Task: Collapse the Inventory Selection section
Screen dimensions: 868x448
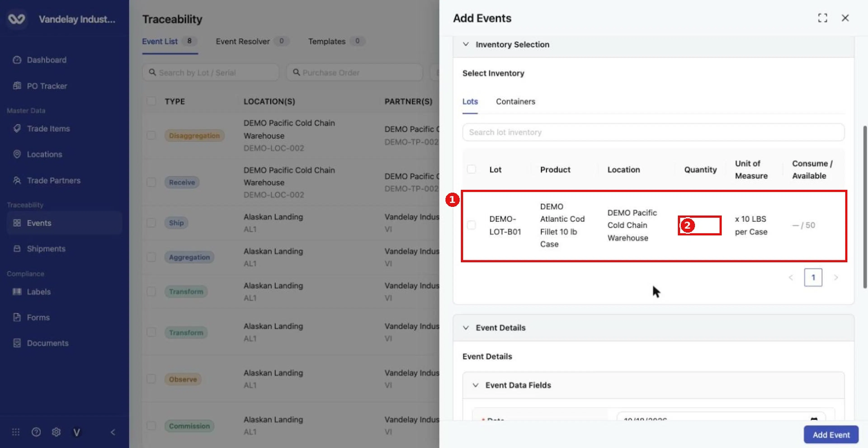Action: [x=466, y=44]
